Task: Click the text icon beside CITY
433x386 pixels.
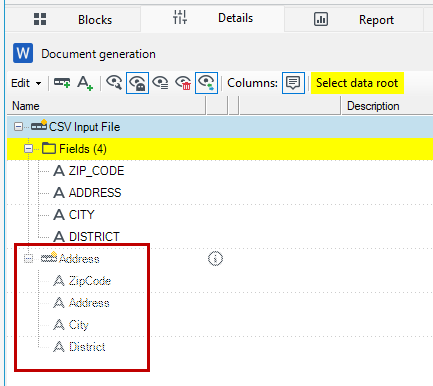Action: tap(59, 215)
